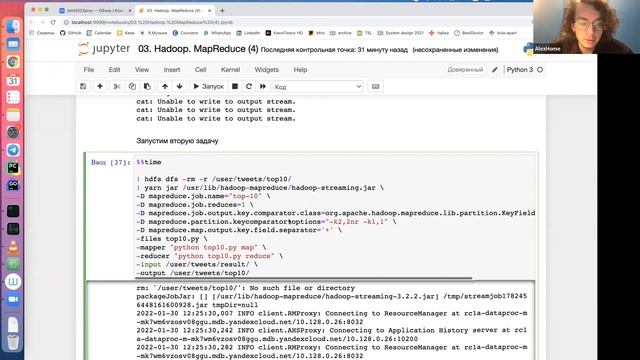
Task: Move the selected cell down
Action: [x=180, y=87]
